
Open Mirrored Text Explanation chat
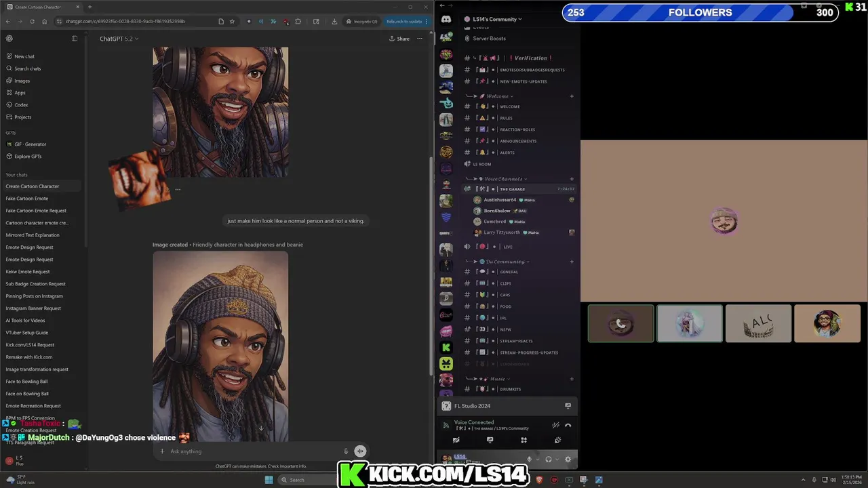click(x=42, y=235)
